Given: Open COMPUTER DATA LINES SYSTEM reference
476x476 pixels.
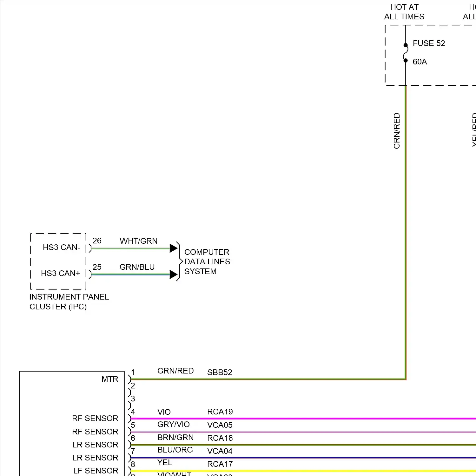Looking at the screenshot, I should click(207, 261).
